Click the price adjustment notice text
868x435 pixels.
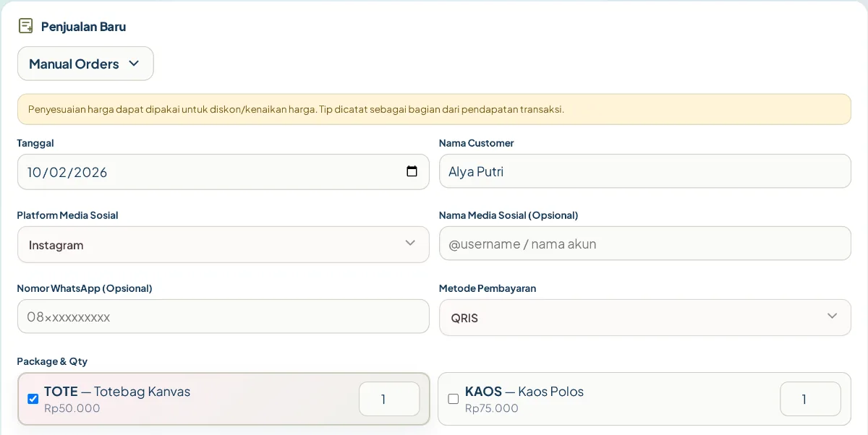click(296, 110)
